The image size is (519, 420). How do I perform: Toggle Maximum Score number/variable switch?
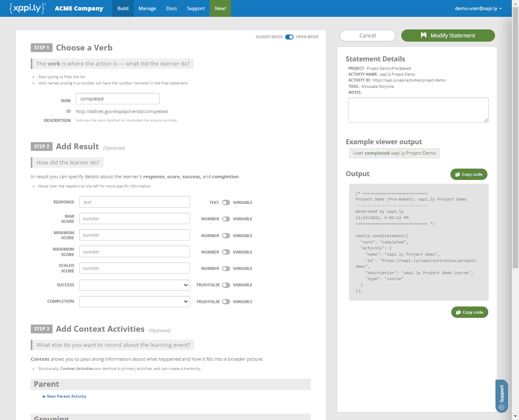pos(226,252)
